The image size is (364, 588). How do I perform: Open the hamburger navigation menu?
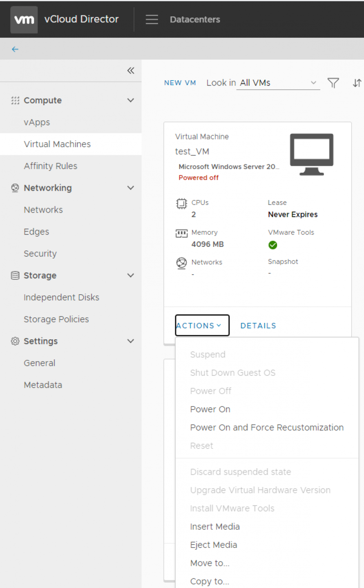[x=152, y=20]
